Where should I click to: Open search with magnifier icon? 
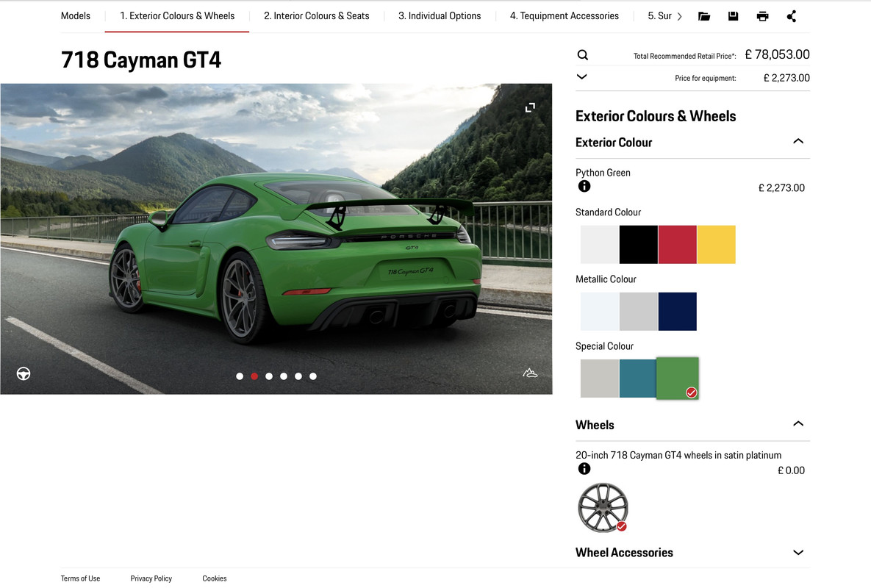click(x=583, y=55)
